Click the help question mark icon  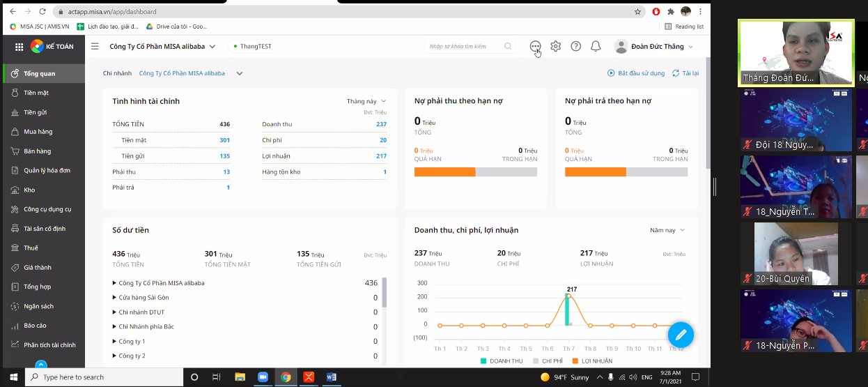pos(575,47)
